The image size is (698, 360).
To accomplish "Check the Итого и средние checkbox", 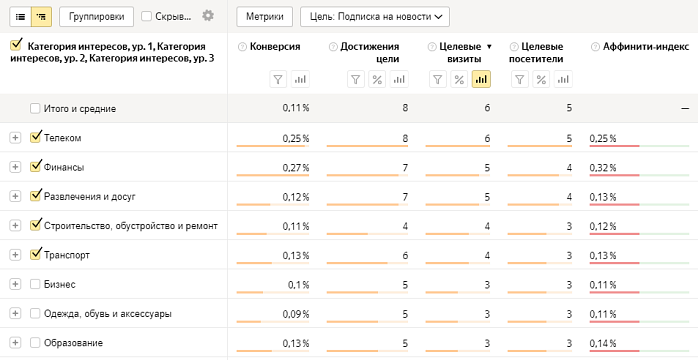I will pyautogui.click(x=35, y=109).
